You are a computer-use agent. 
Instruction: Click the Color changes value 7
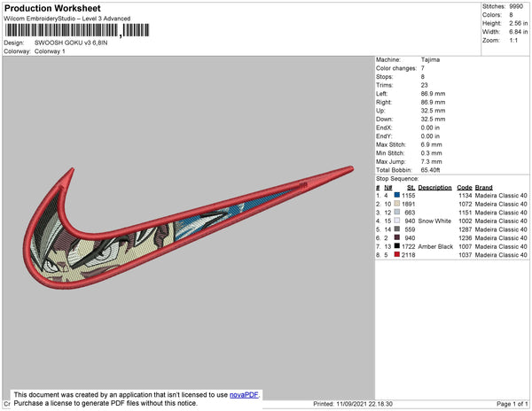click(423, 68)
